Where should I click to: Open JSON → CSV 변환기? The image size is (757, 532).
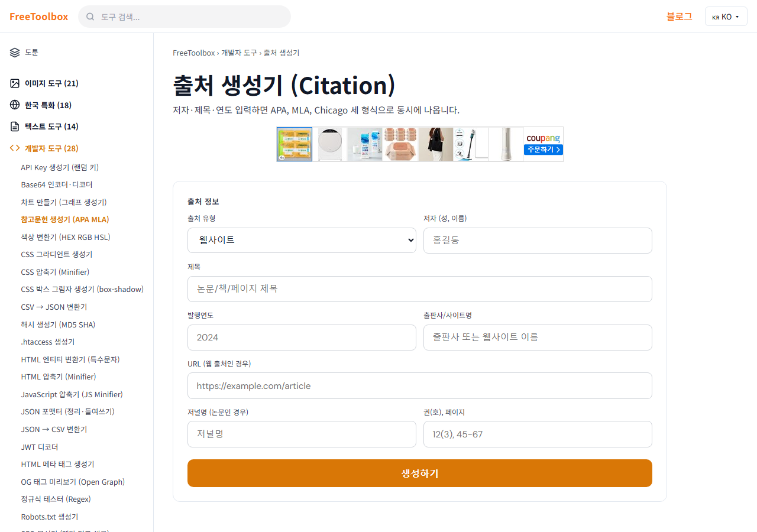coord(54,429)
